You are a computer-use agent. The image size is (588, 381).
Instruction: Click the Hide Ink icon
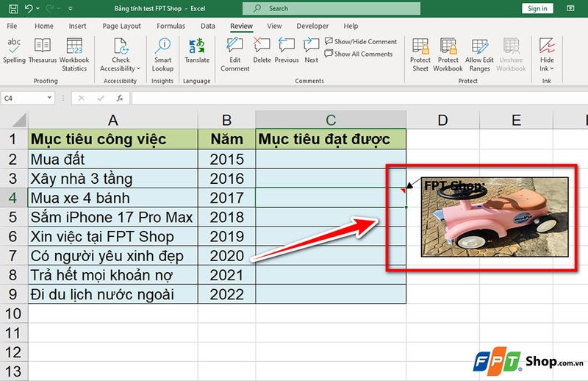(x=547, y=46)
